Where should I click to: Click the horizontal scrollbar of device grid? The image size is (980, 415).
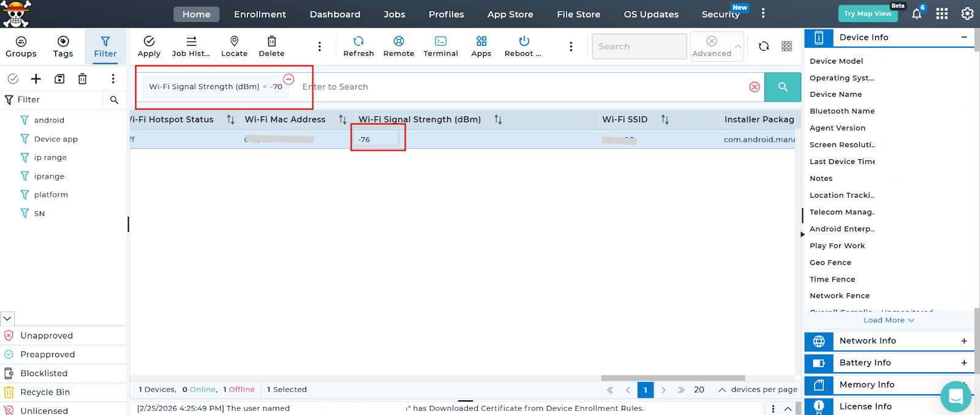click(x=673, y=378)
